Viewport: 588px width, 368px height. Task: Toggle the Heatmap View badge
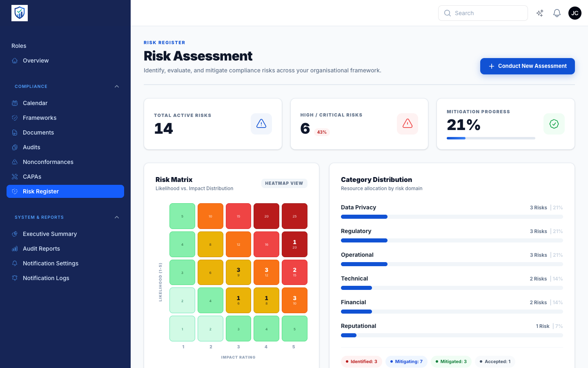(284, 183)
